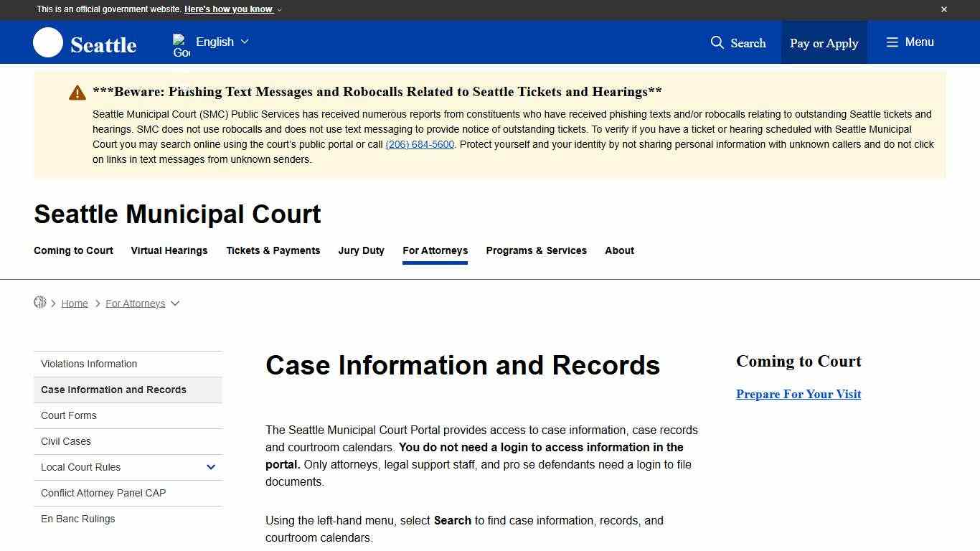
Task: Select Court Forms in the sidebar
Action: point(68,415)
